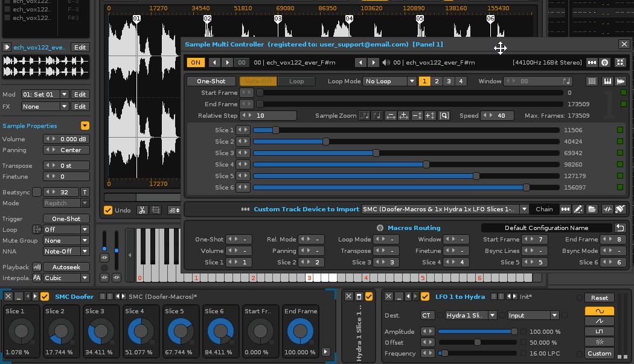
Task: Toggle the Undo checkbox
Action: coord(108,210)
